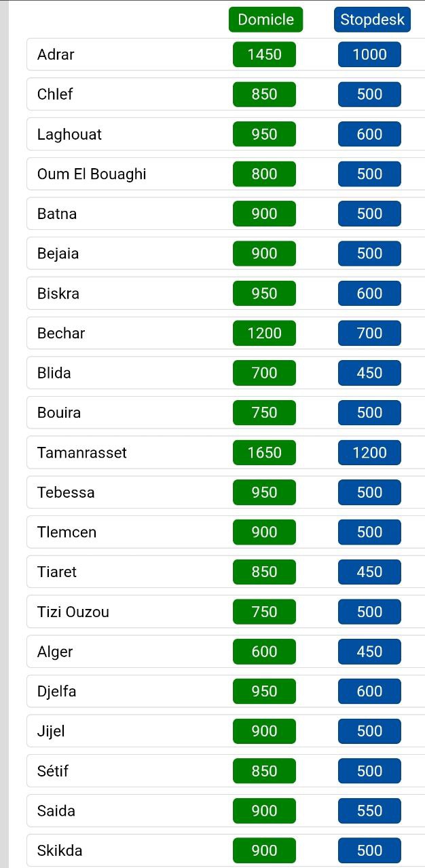
Task: Select the Tizi Ouzou row
Action: click(x=225, y=612)
